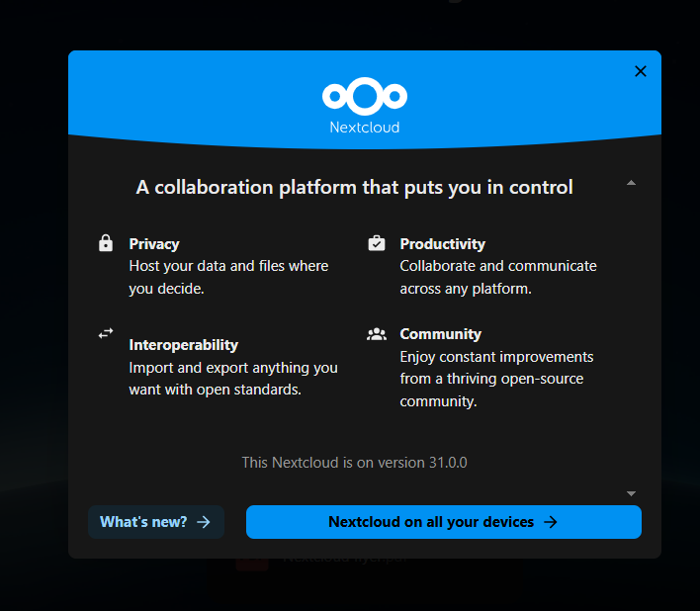Click the Interoperability swap arrows icon
This screenshot has width=700, height=611.
(106, 333)
